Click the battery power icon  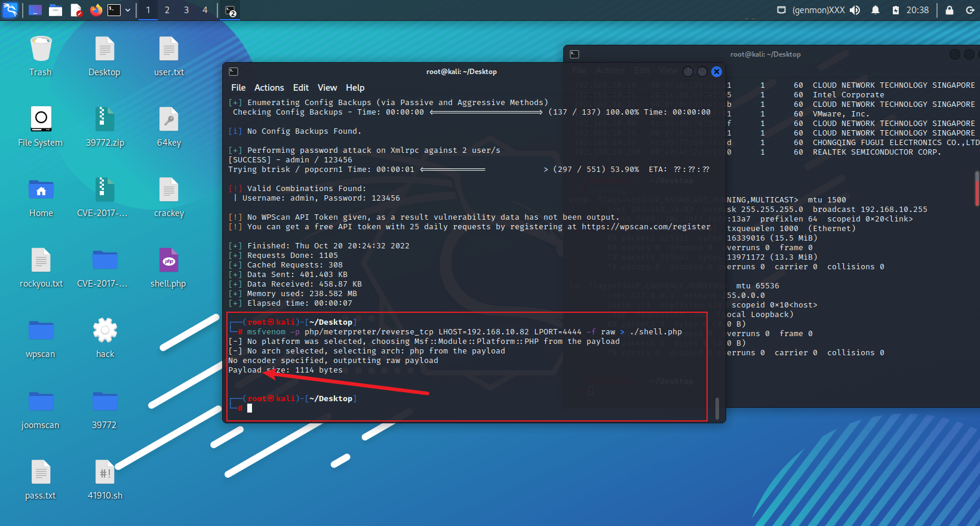click(896, 10)
